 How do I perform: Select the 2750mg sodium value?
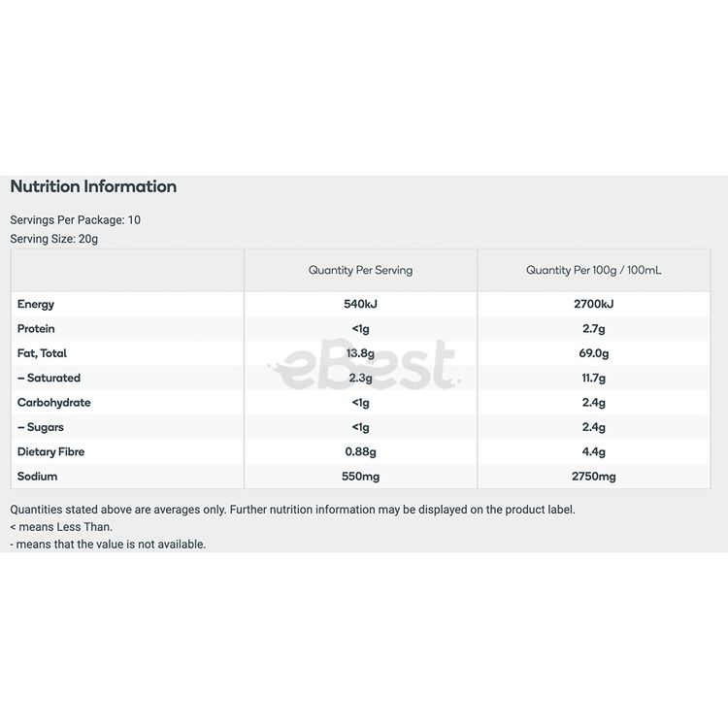[593, 477]
